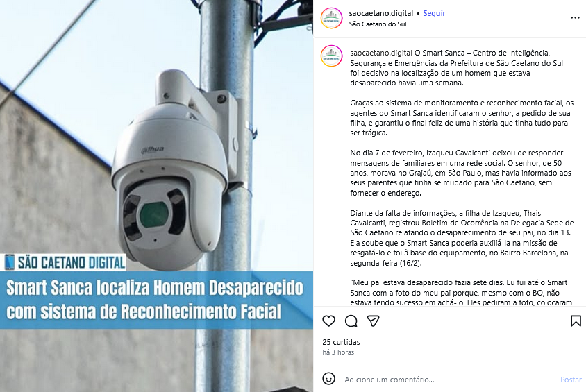Open comments via speech bubble icon
The width and height of the screenshot is (586, 392).
(351, 321)
